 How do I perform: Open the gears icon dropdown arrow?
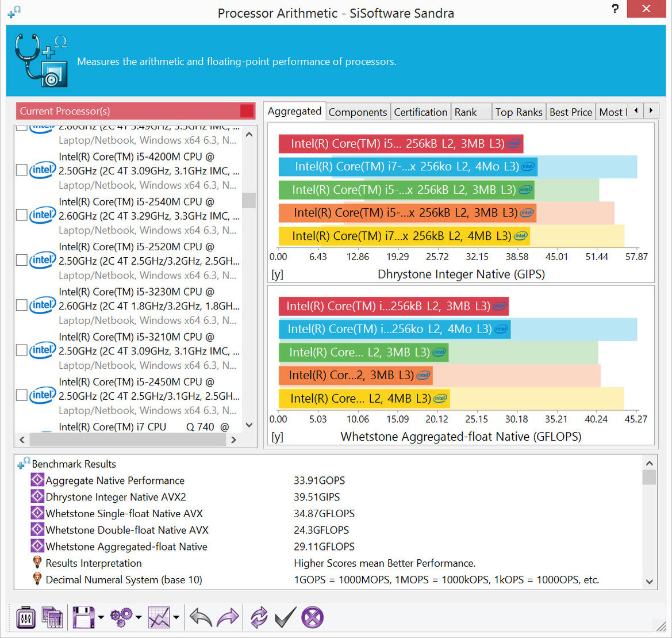139,617
